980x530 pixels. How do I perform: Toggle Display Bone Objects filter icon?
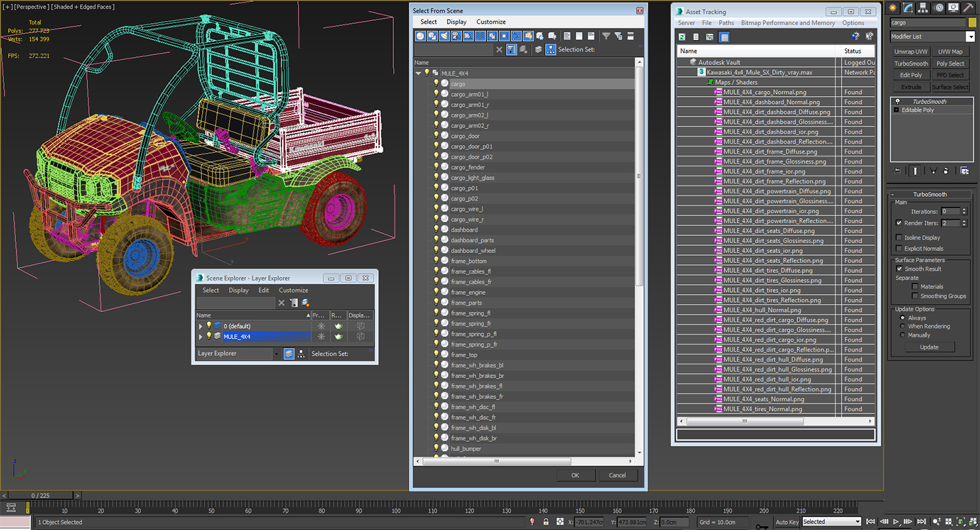(x=516, y=36)
